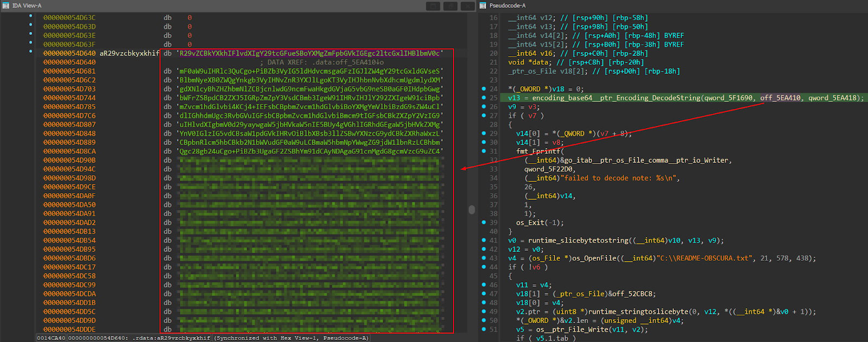Toggle breakpoint dot on pseudocode line 39
The width and height of the screenshot is (868, 342).
(483, 222)
